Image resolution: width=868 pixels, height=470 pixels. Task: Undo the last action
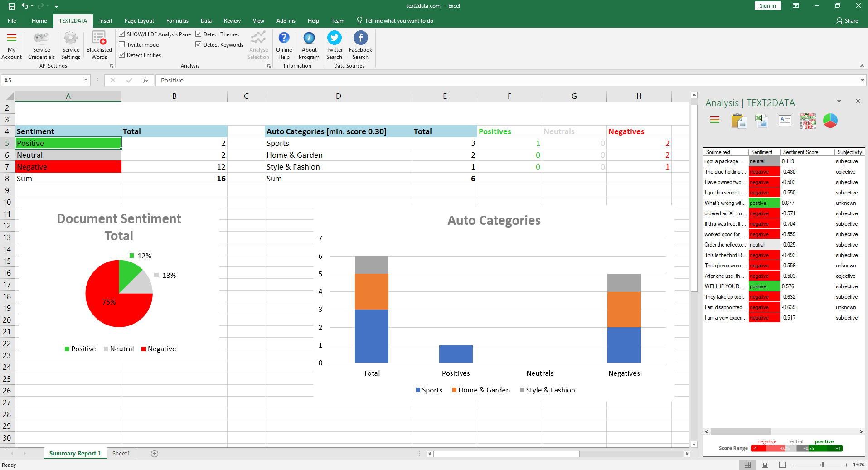click(x=25, y=6)
